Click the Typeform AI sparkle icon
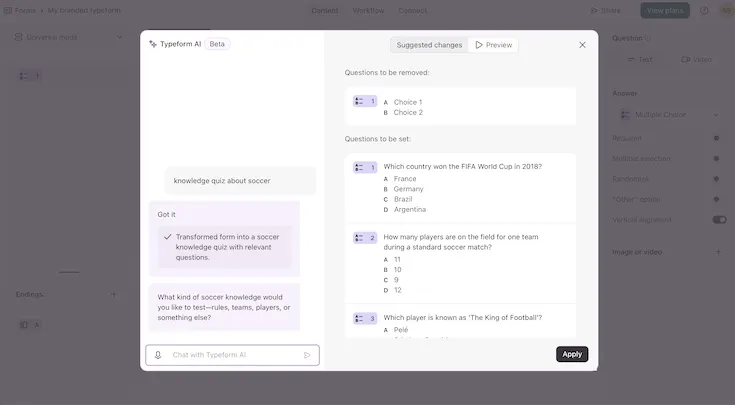Viewport: 735px width, 405px height. [x=153, y=44]
